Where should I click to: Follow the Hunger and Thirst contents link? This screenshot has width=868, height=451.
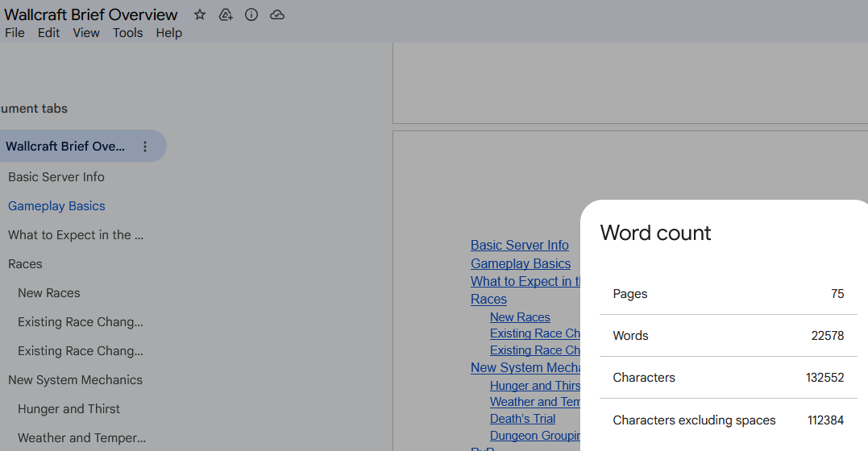[x=535, y=386]
